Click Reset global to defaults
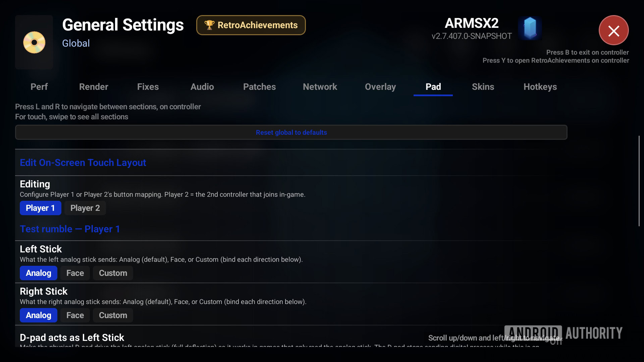Screen dimensions: 644x362 [291, 132]
